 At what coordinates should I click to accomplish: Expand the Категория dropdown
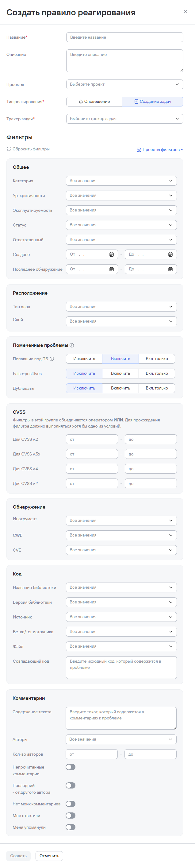[x=121, y=180]
